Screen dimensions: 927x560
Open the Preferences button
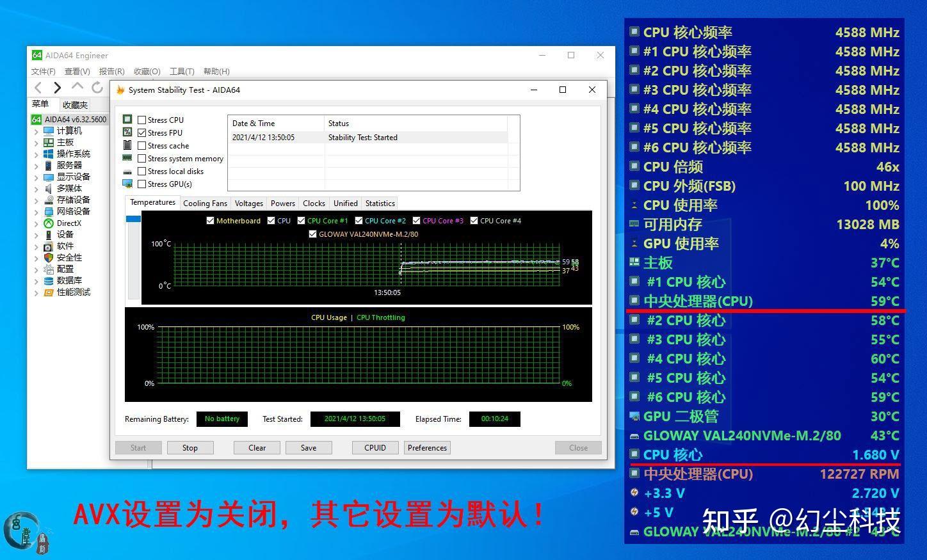(427, 448)
